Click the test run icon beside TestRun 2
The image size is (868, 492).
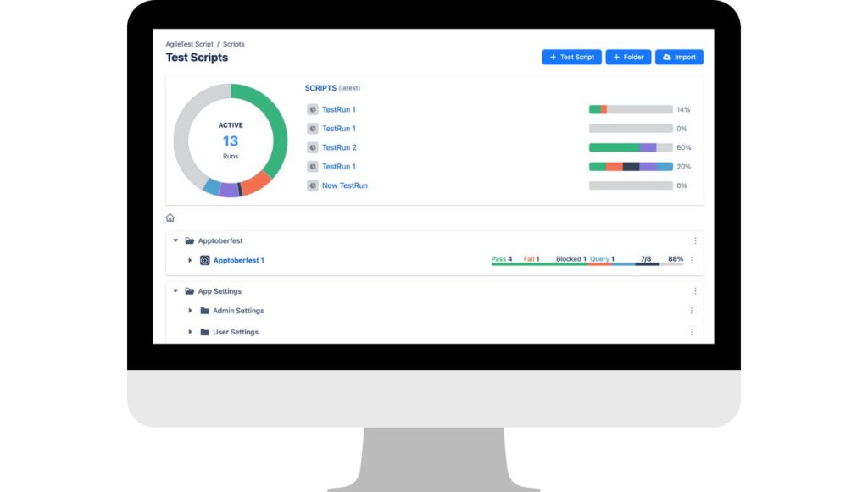[313, 147]
